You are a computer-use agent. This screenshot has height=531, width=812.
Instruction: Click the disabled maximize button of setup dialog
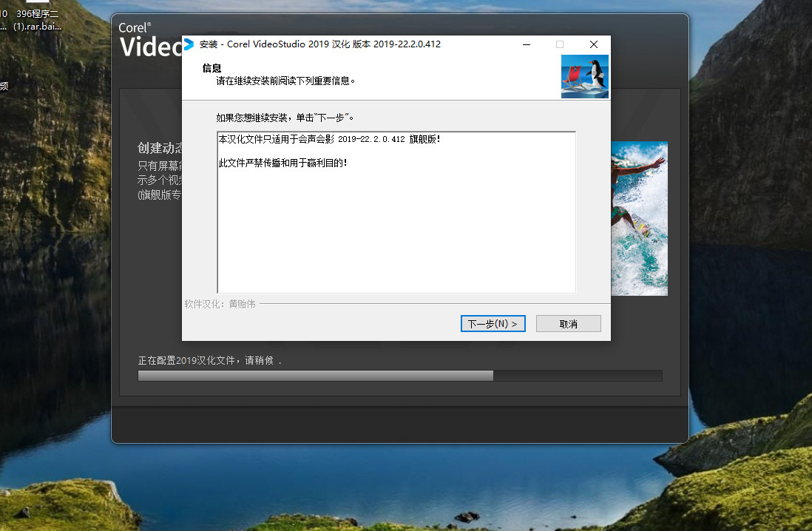[559, 44]
